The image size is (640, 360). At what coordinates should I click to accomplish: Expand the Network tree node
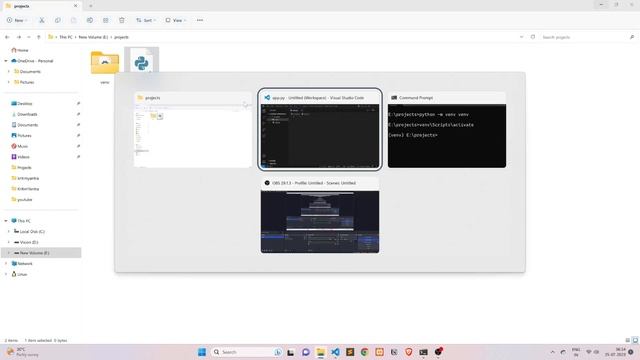click(x=6, y=264)
